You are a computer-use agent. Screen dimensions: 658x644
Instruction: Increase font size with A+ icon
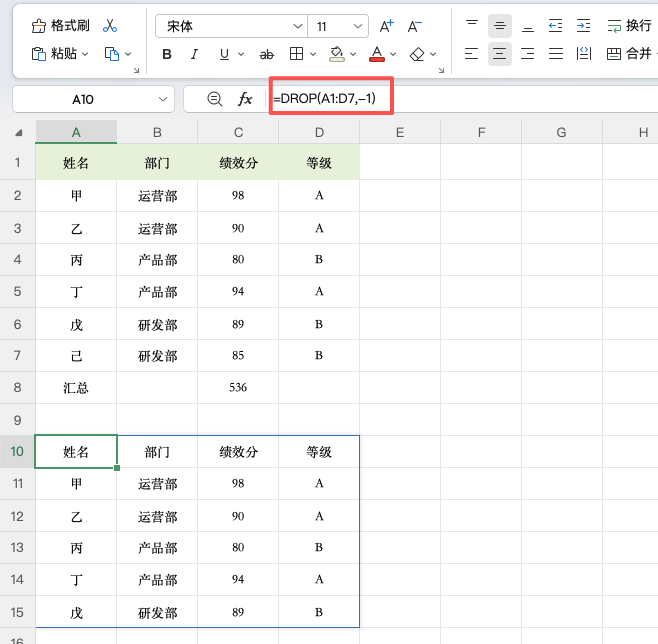click(386, 26)
